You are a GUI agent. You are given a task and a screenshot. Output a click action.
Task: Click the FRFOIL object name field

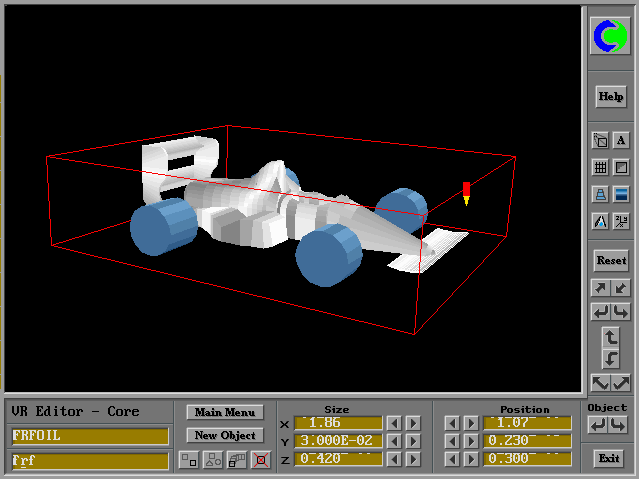pos(90,436)
